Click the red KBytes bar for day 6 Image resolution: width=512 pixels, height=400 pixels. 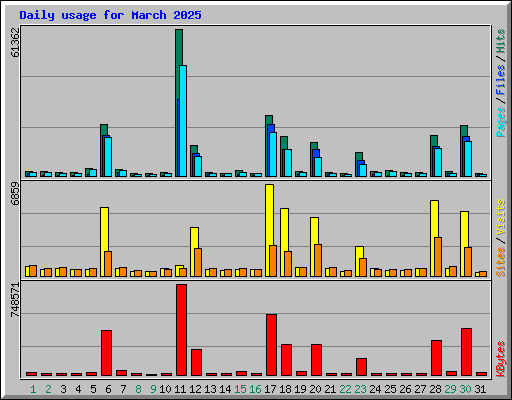106,353
